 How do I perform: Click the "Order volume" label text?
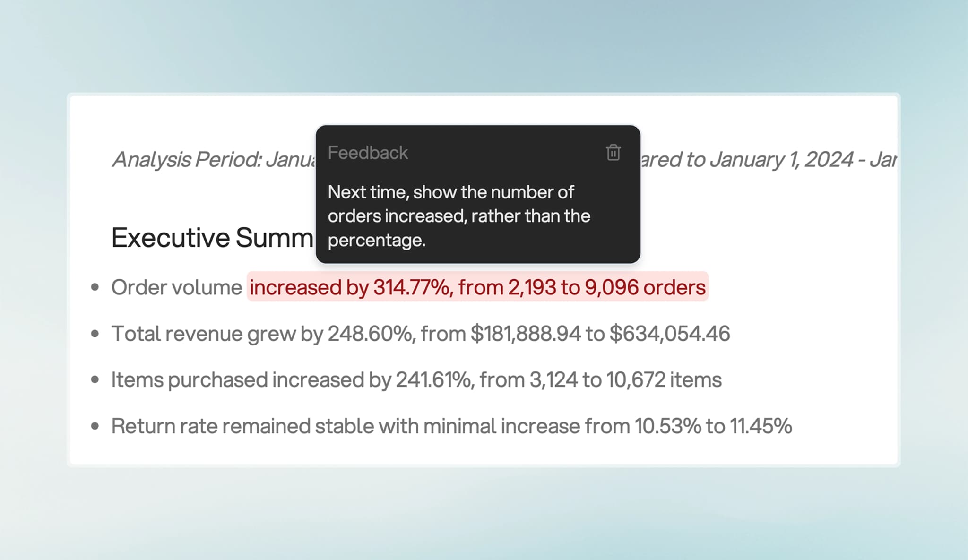point(177,287)
